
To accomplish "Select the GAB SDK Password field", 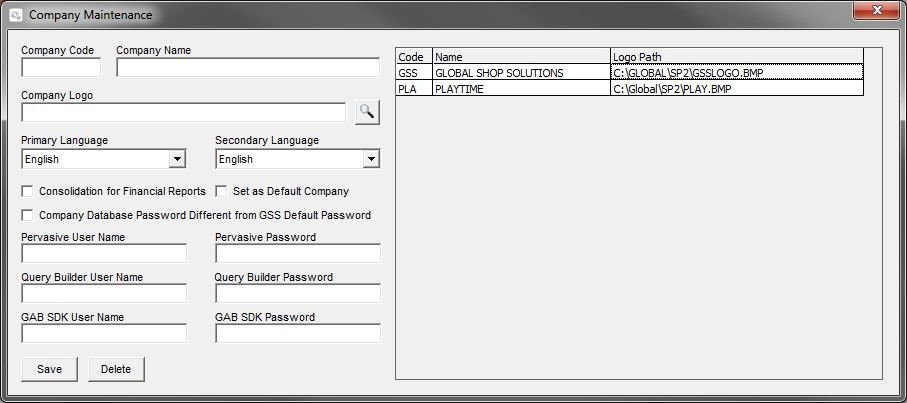I will 298,333.
